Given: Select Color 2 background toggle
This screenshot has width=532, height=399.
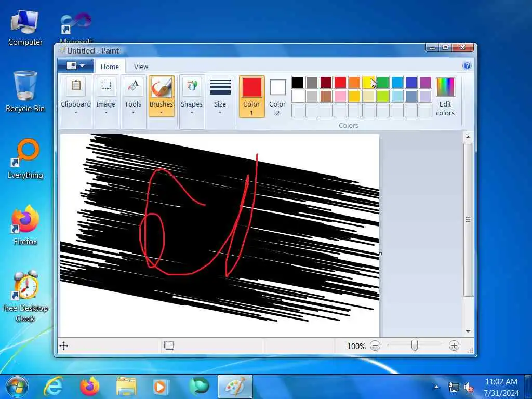Looking at the screenshot, I should pos(277,97).
